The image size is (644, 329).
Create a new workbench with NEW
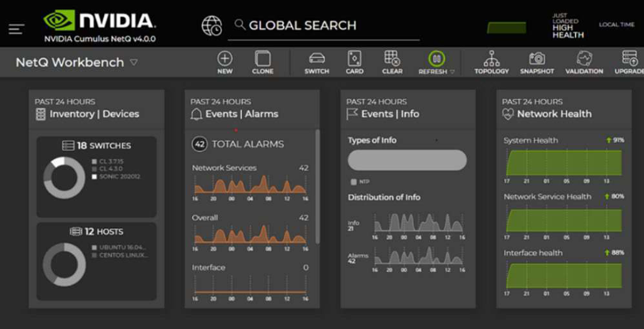pyautogui.click(x=225, y=62)
